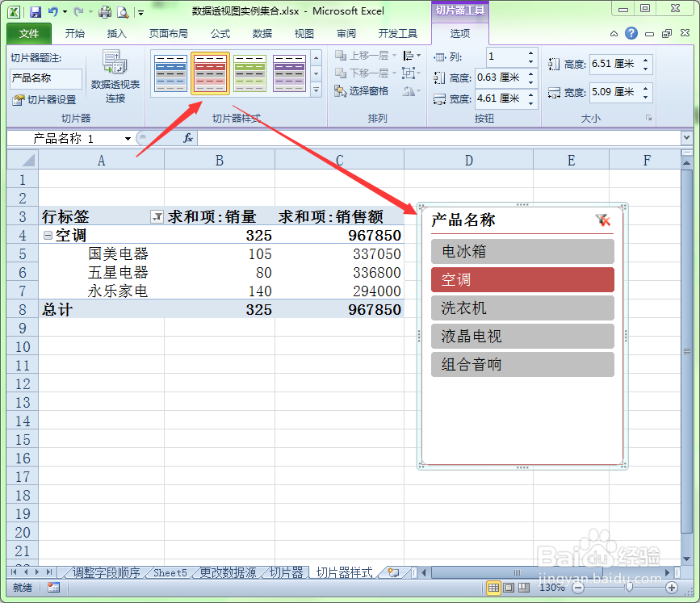Image resolution: width=700 pixels, height=603 pixels.
Task: Open Developer tab 开发工具
Action: pos(398,34)
